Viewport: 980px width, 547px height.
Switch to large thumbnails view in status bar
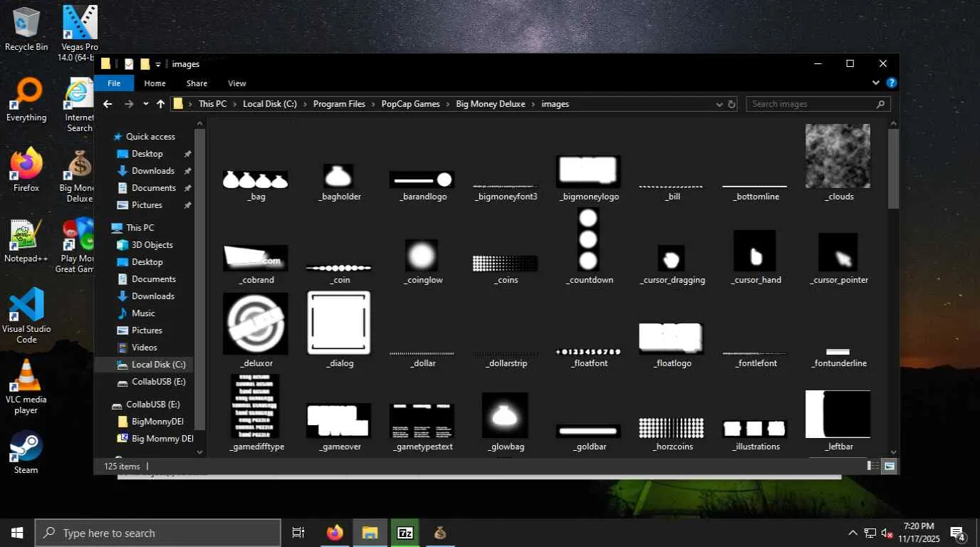[889, 466]
